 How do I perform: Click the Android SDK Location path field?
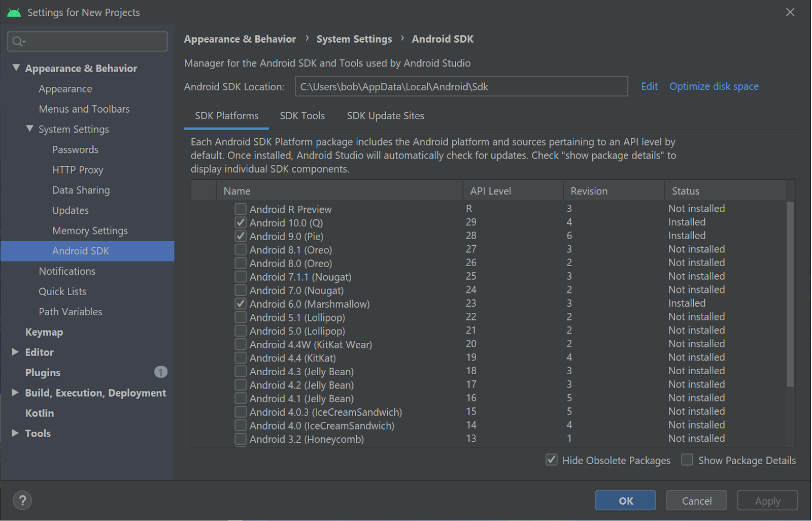461,87
